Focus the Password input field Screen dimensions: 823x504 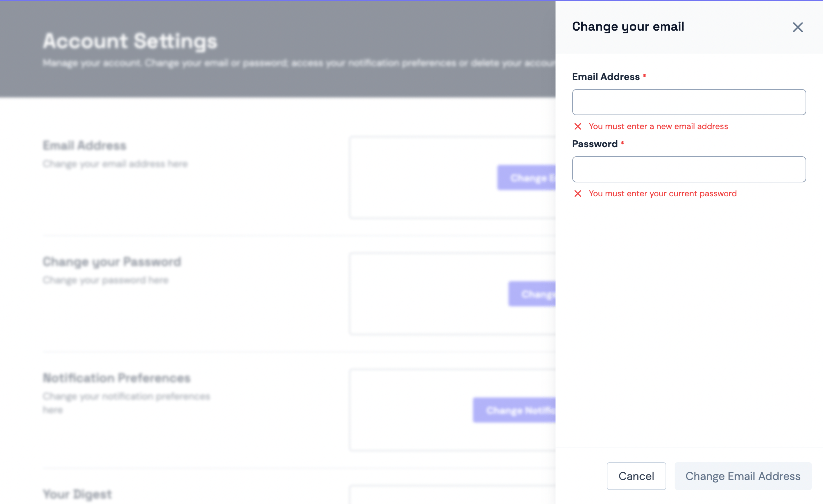[689, 170]
